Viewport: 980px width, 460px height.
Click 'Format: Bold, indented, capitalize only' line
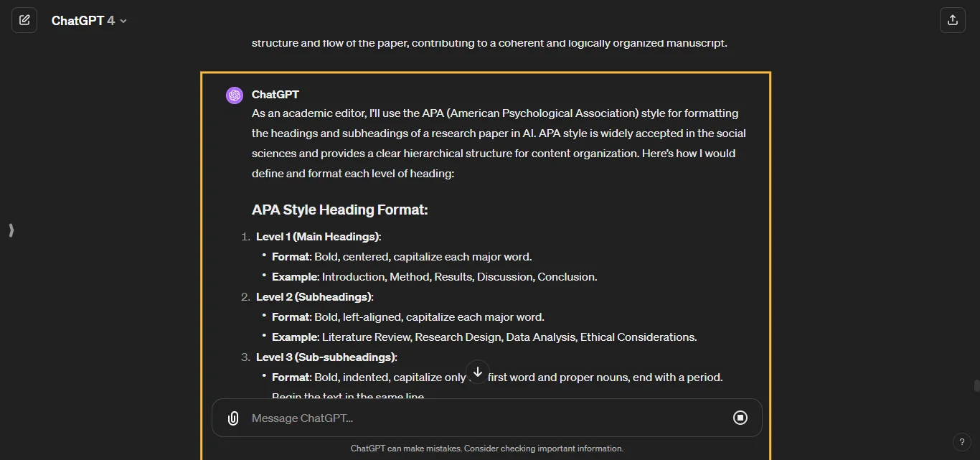click(497, 377)
